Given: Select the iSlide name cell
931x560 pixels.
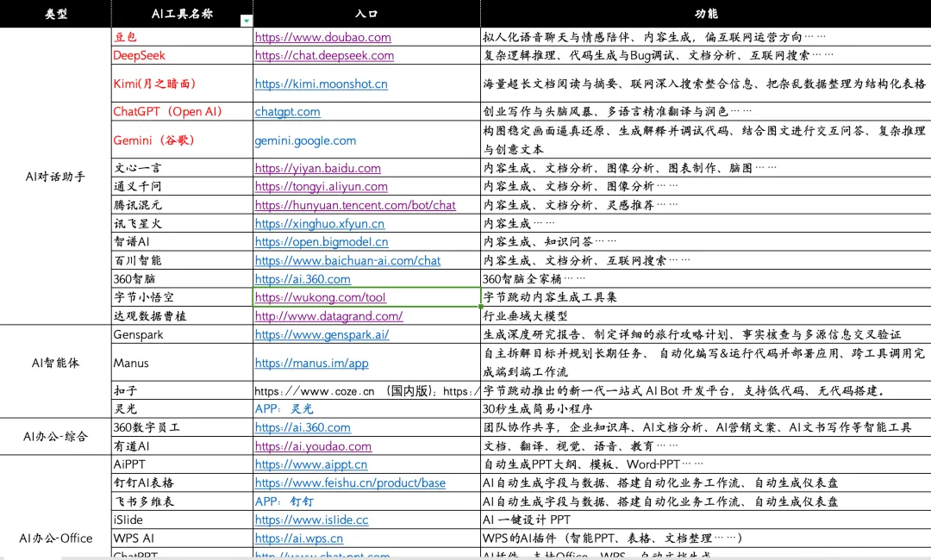Looking at the screenshot, I should click(x=182, y=520).
